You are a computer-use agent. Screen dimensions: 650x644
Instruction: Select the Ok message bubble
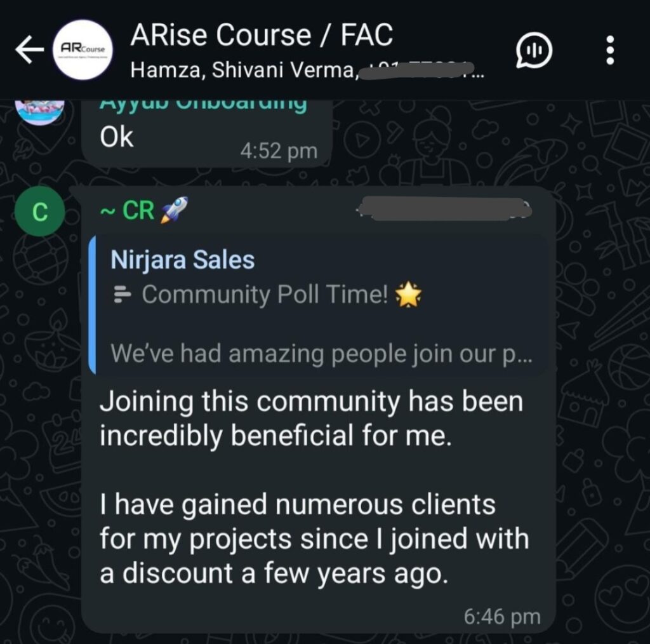[207, 133]
